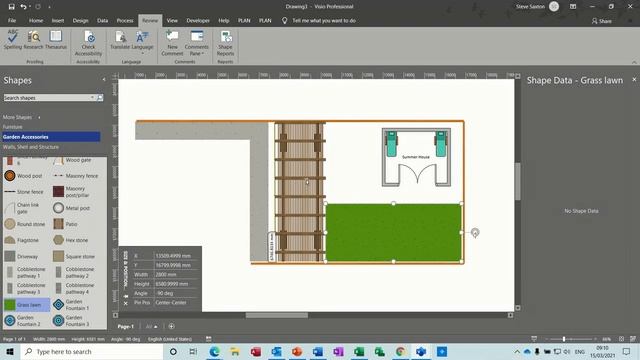Switch to the View tab

pyautogui.click(x=172, y=20)
